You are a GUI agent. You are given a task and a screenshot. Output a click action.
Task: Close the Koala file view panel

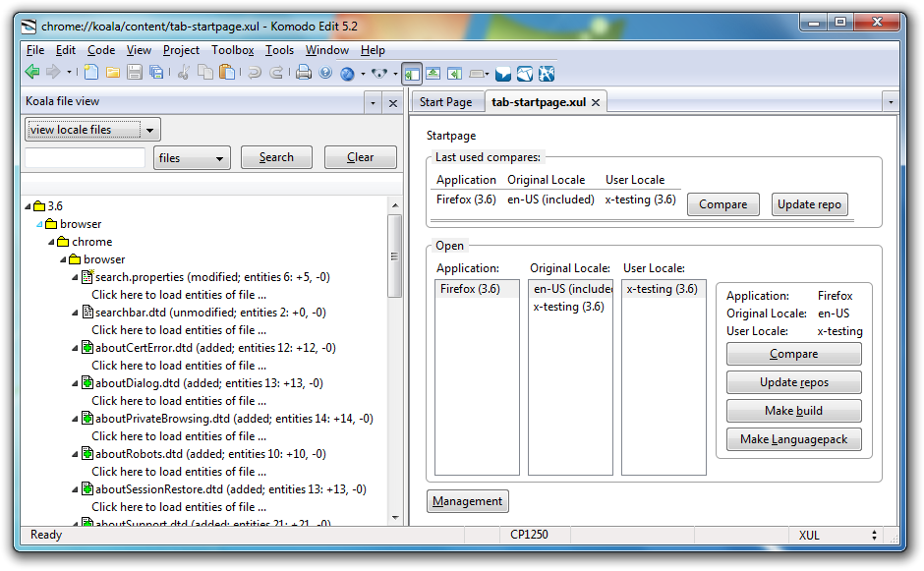(393, 103)
